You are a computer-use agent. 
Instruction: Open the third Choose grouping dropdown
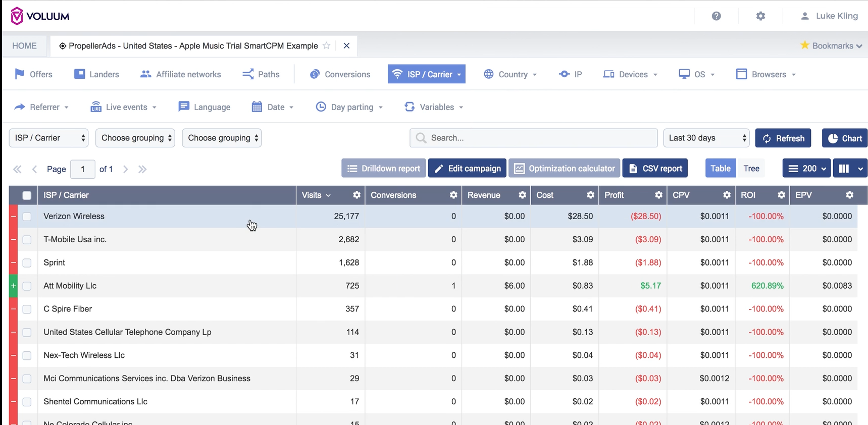222,138
